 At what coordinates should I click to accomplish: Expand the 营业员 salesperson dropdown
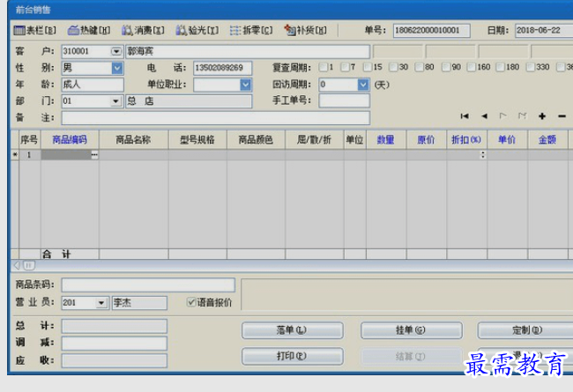pos(101,303)
